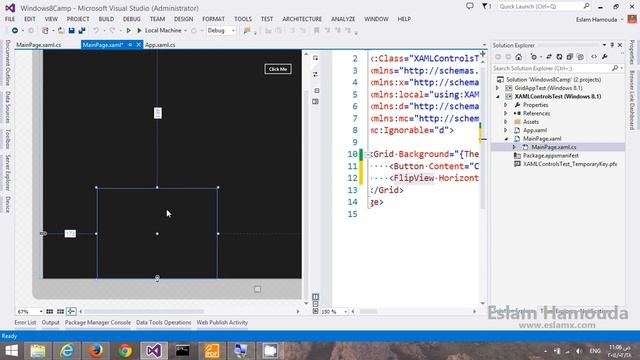
Task: Open the notifications flag icon
Action: [x=485, y=6]
